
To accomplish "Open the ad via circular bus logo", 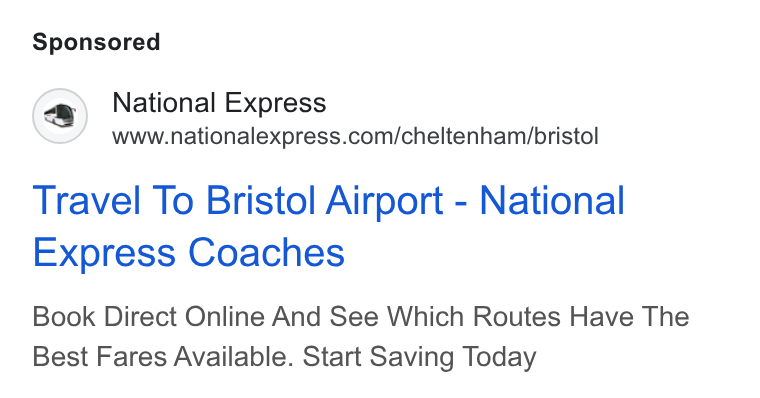I will coord(60,116).
